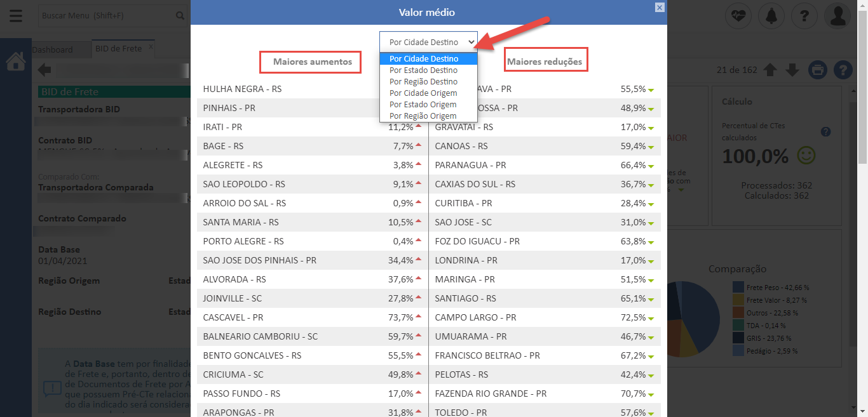Close the BID de Frete tab

click(151, 47)
